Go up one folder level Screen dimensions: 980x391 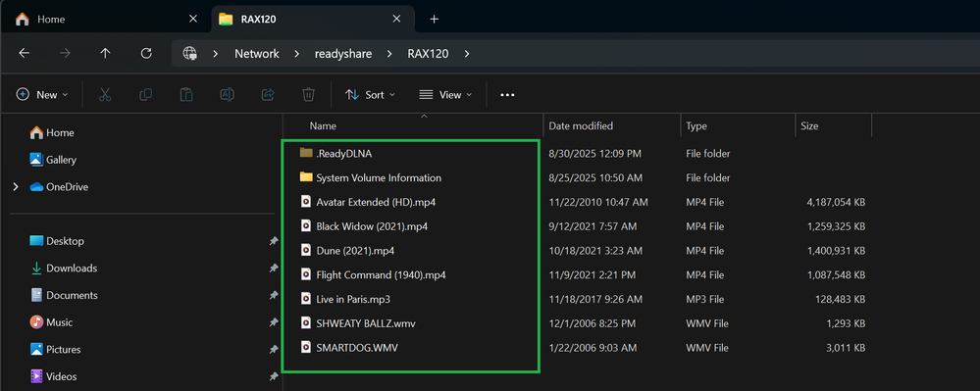[x=105, y=54]
